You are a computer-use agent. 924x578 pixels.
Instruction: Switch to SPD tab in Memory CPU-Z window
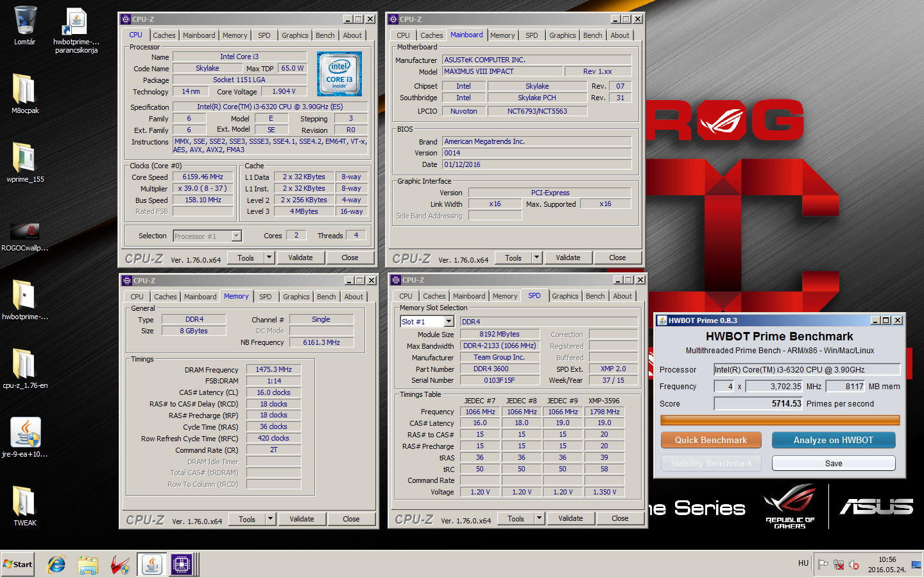[x=266, y=297]
